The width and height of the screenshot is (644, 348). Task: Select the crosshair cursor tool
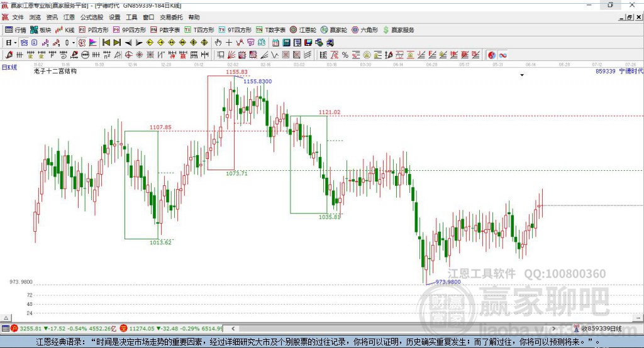pyautogui.click(x=229, y=43)
